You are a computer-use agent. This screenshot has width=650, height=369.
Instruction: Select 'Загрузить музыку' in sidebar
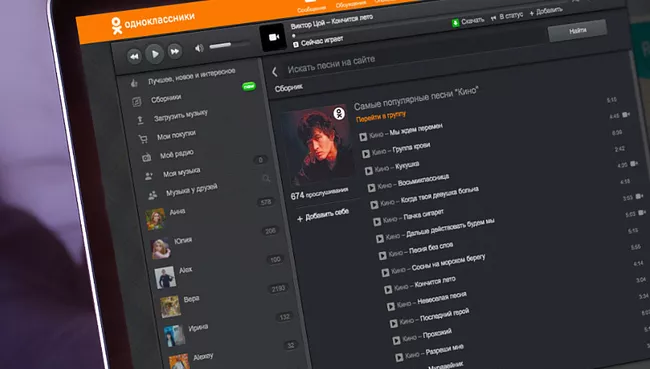click(181, 116)
